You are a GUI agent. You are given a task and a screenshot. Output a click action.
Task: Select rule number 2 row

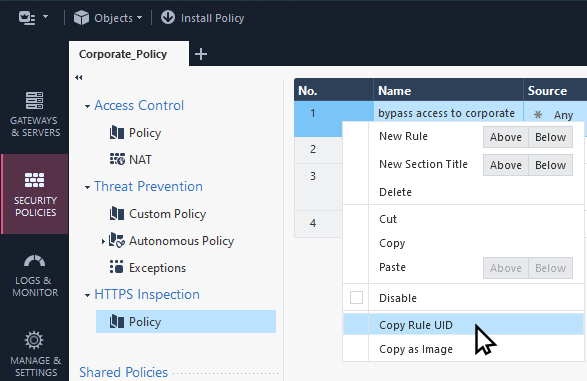(318, 150)
